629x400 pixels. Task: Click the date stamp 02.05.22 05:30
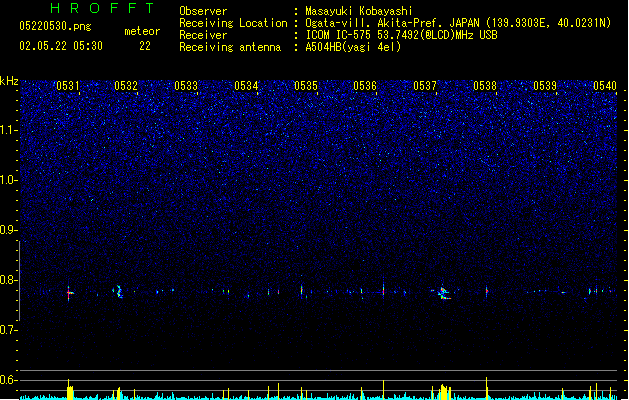61,46
